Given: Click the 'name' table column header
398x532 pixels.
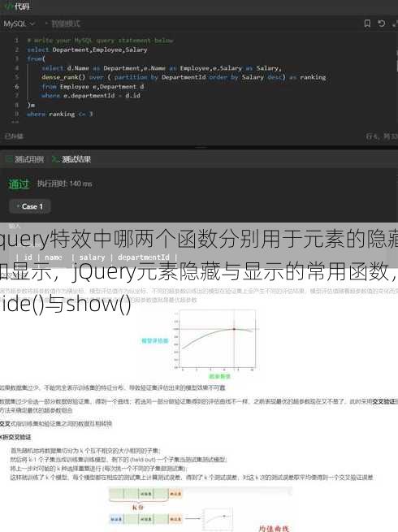Looking at the screenshot, I should (54, 257).
